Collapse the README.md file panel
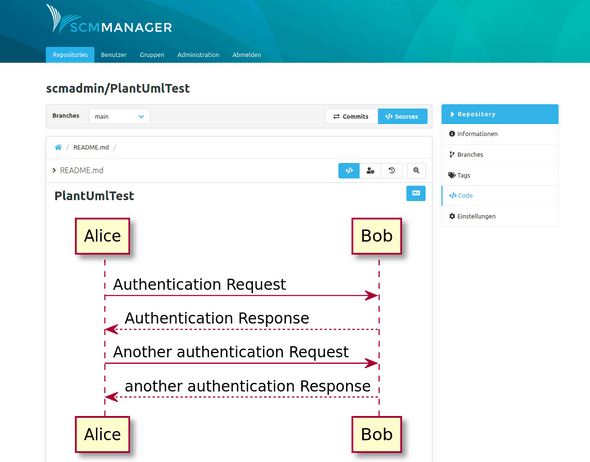The width and height of the screenshot is (590, 462). 54,170
